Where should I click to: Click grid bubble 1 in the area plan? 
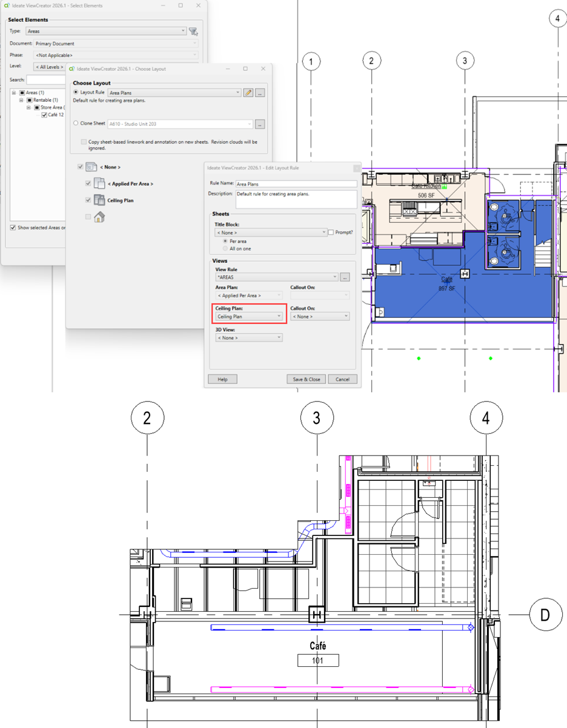click(x=311, y=61)
